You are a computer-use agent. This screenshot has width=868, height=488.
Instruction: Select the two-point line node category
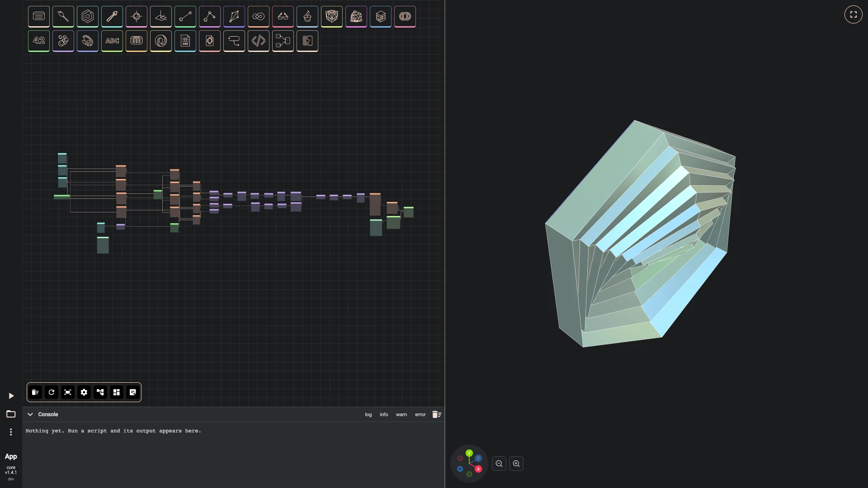185,16
